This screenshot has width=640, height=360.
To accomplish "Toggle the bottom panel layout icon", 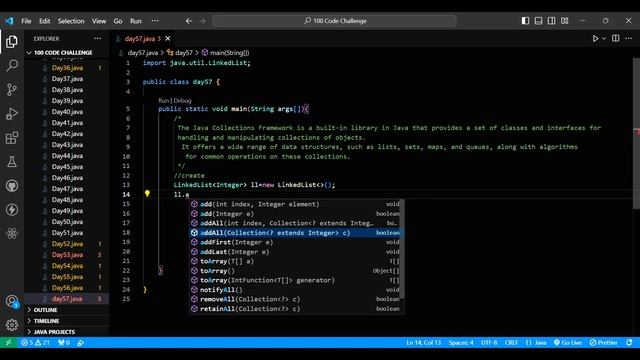I will [538, 21].
